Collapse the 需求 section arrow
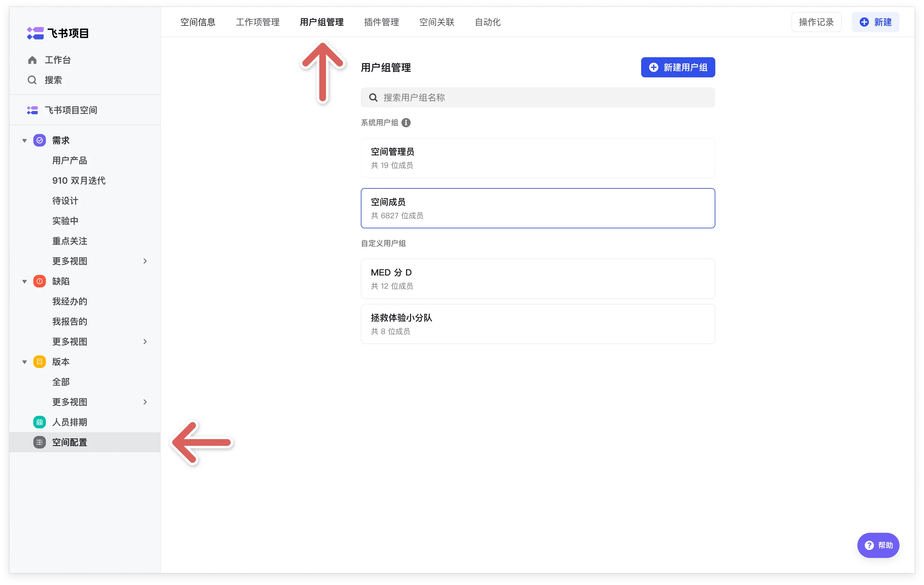 point(25,141)
